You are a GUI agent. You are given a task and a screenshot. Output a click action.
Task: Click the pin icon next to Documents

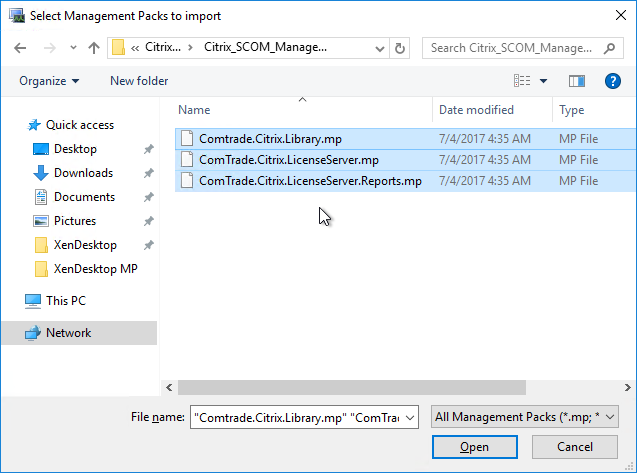(149, 197)
